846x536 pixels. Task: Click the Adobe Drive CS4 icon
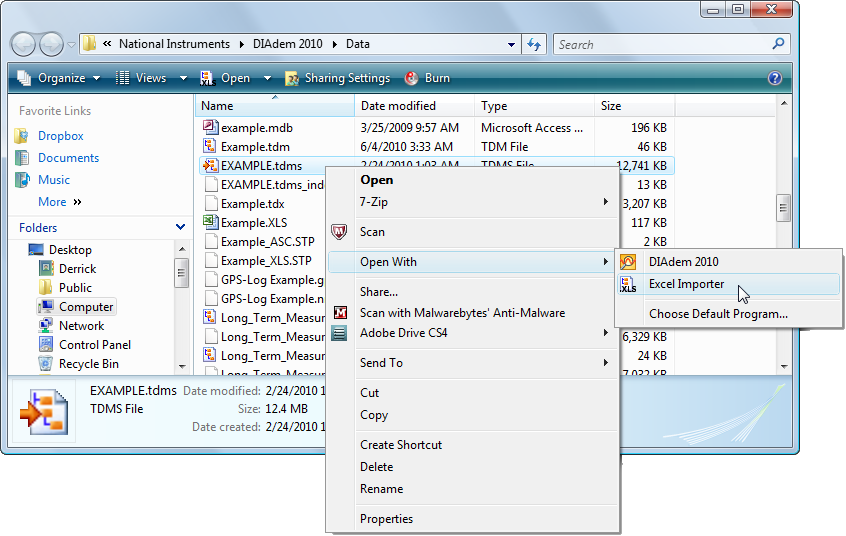(x=340, y=333)
